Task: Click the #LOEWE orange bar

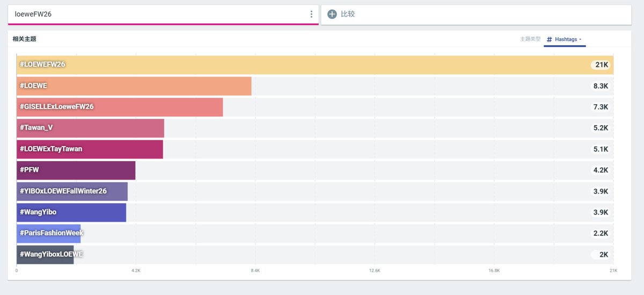Action: pos(134,86)
